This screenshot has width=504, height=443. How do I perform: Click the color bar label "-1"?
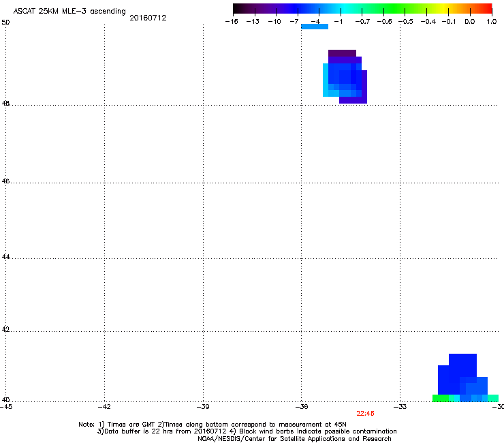point(338,22)
